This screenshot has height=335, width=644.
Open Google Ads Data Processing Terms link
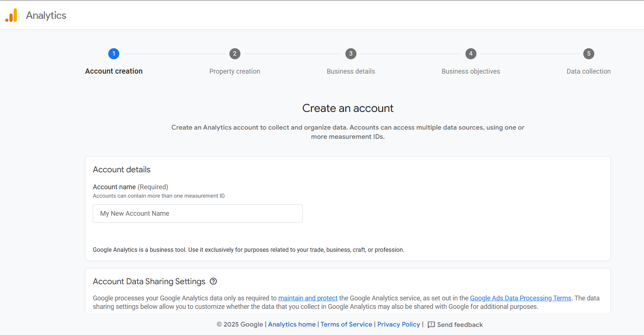tap(520, 298)
